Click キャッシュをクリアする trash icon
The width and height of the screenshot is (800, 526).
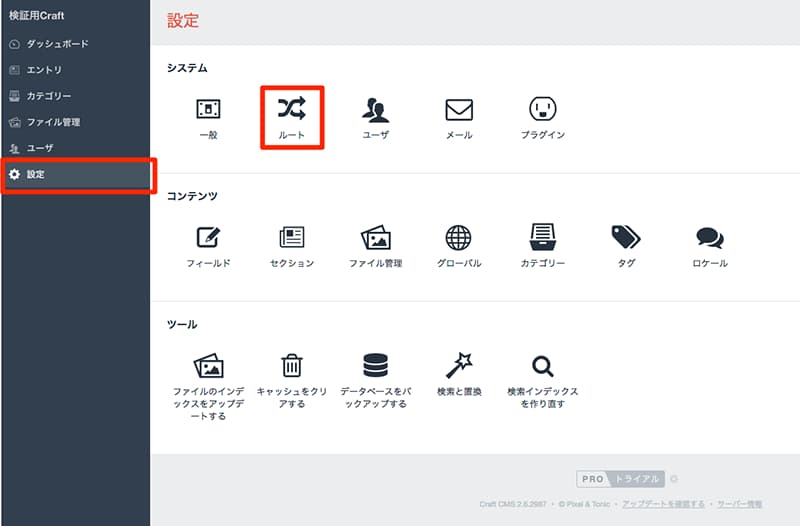click(292, 365)
